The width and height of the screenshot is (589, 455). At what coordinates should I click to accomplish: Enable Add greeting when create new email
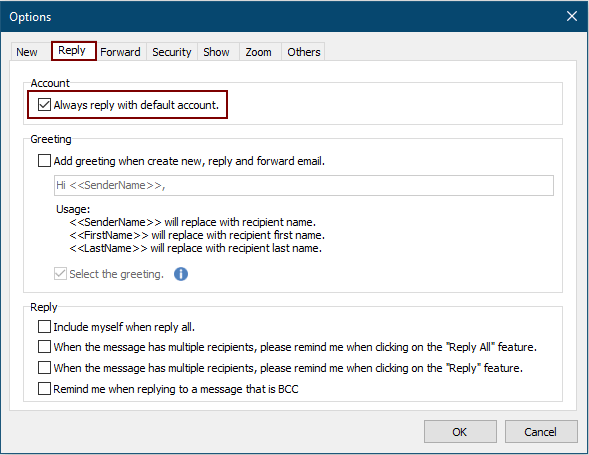[x=44, y=161]
